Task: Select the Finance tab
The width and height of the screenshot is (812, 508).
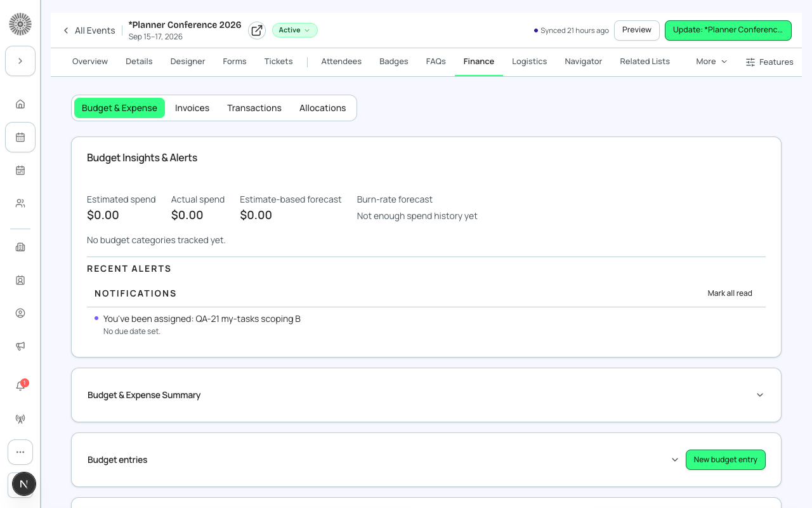Action: pyautogui.click(x=479, y=62)
